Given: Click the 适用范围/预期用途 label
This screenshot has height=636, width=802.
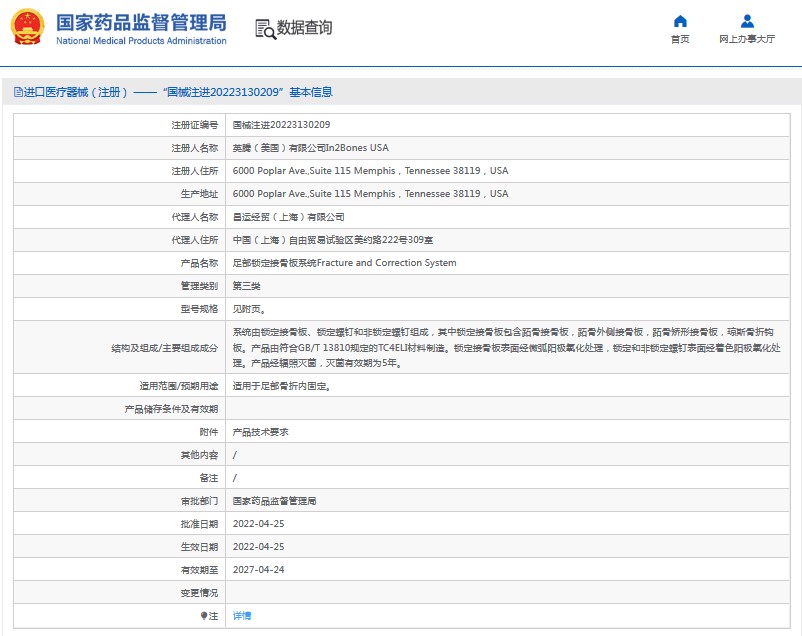Looking at the screenshot, I should 179,386.
